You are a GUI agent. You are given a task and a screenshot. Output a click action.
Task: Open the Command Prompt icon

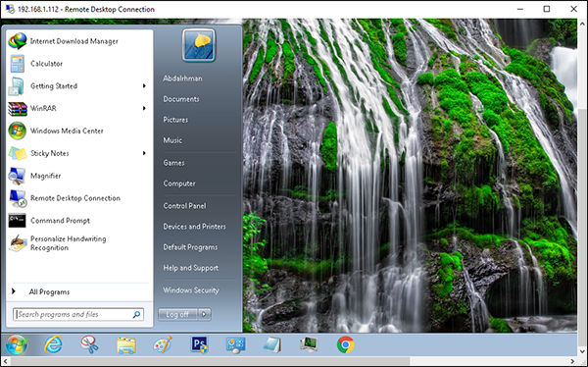(18, 221)
